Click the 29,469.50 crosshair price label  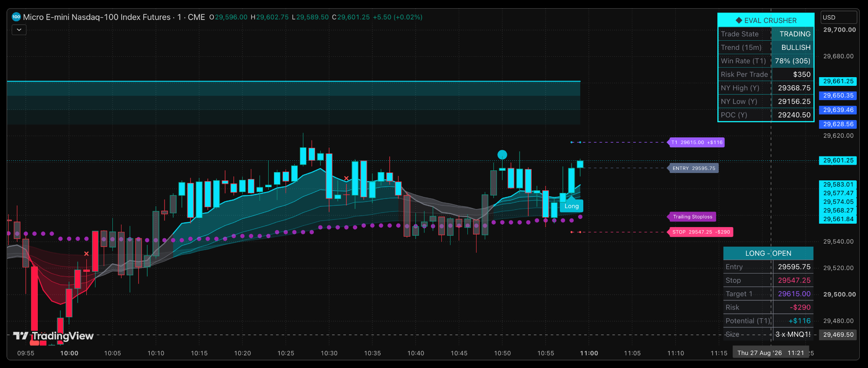838,335
